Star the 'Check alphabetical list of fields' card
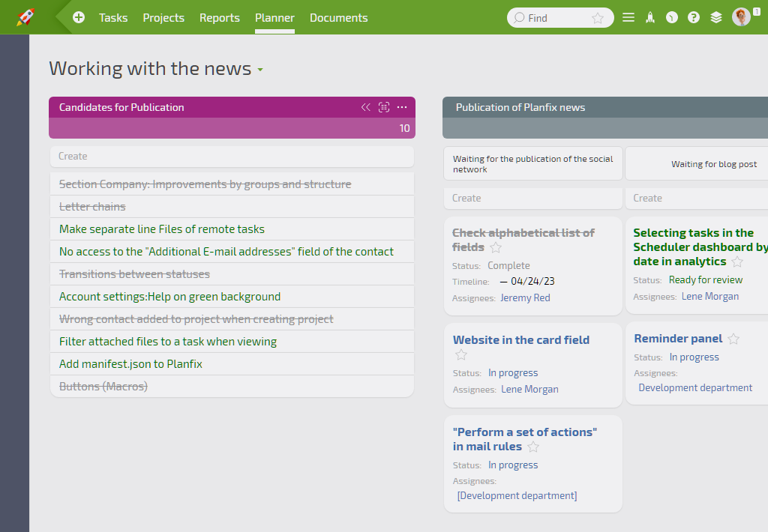The width and height of the screenshot is (768, 532). pos(496,248)
